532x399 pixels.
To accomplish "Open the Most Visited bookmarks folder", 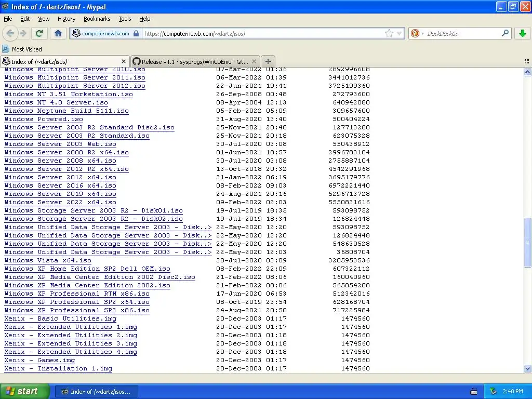I will click(x=22, y=49).
